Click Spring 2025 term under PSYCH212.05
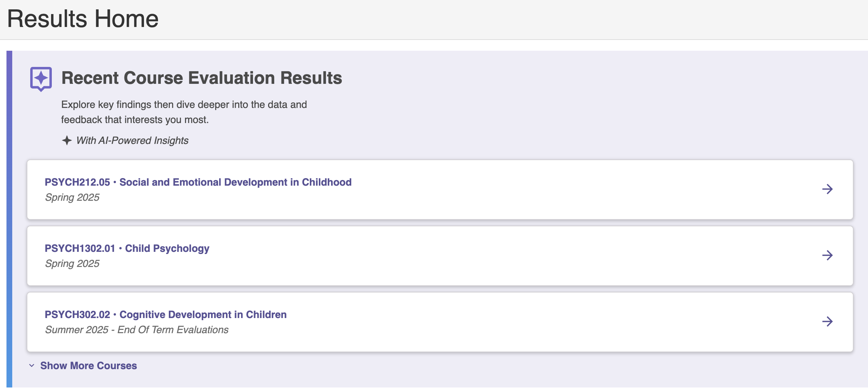The height and width of the screenshot is (390, 868). click(x=72, y=198)
